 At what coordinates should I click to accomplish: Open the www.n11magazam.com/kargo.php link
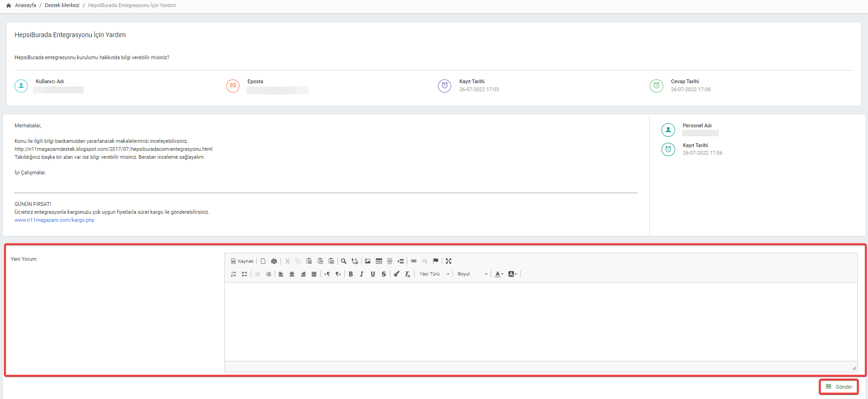[x=55, y=220]
